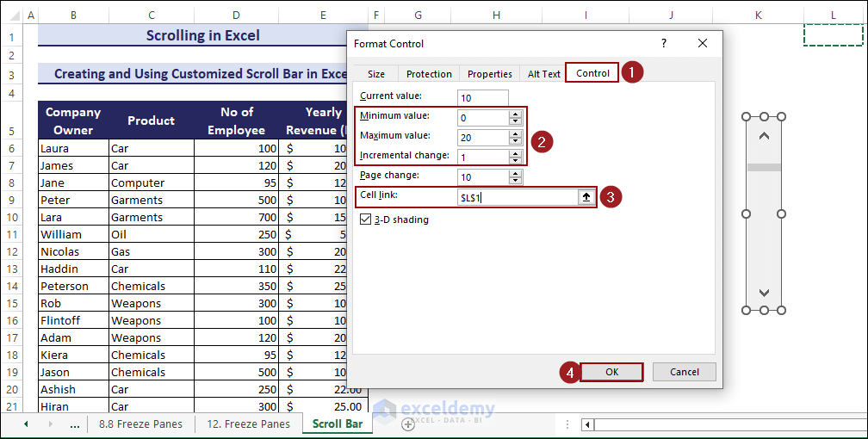Select the Control tab

[x=592, y=73]
